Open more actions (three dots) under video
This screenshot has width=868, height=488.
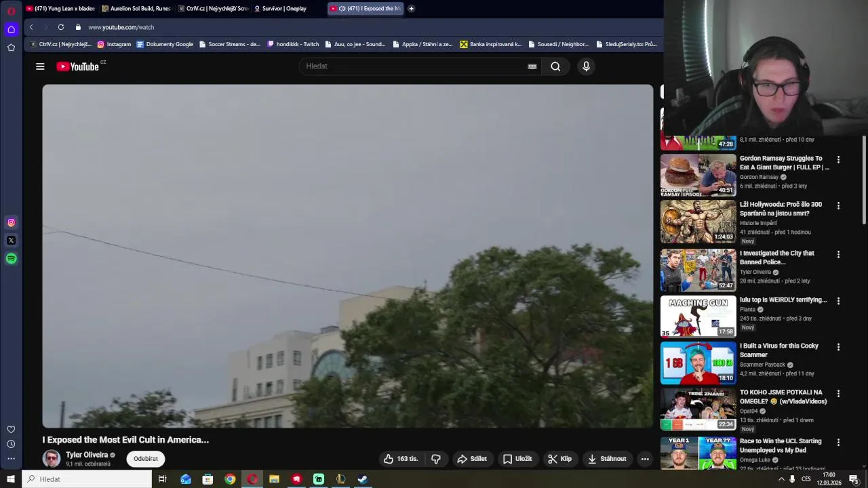tap(645, 459)
